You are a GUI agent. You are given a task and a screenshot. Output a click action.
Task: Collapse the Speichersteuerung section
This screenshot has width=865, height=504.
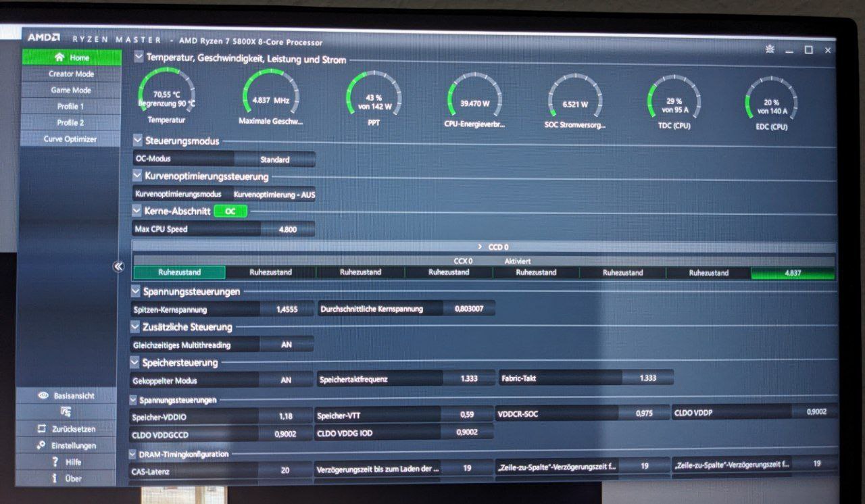135,363
